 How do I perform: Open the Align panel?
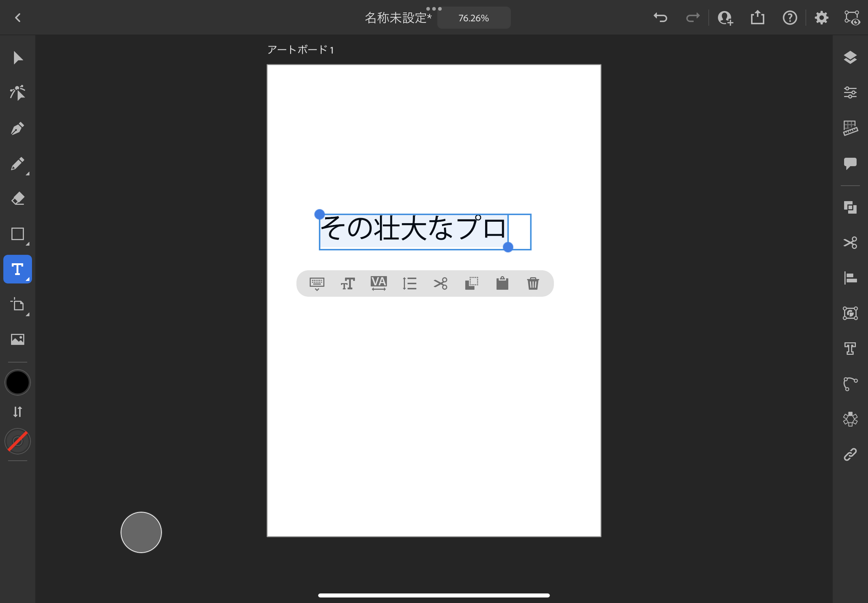[x=850, y=278]
